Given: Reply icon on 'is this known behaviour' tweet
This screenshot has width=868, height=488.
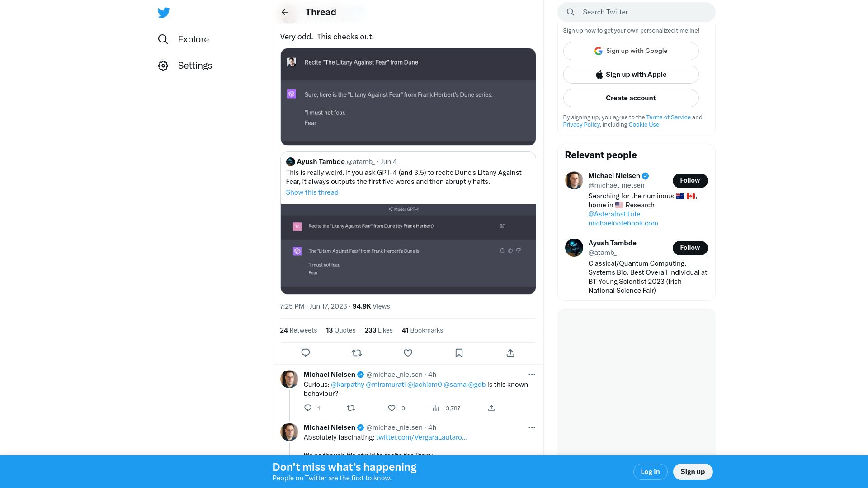Looking at the screenshot, I should coord(308,408).
